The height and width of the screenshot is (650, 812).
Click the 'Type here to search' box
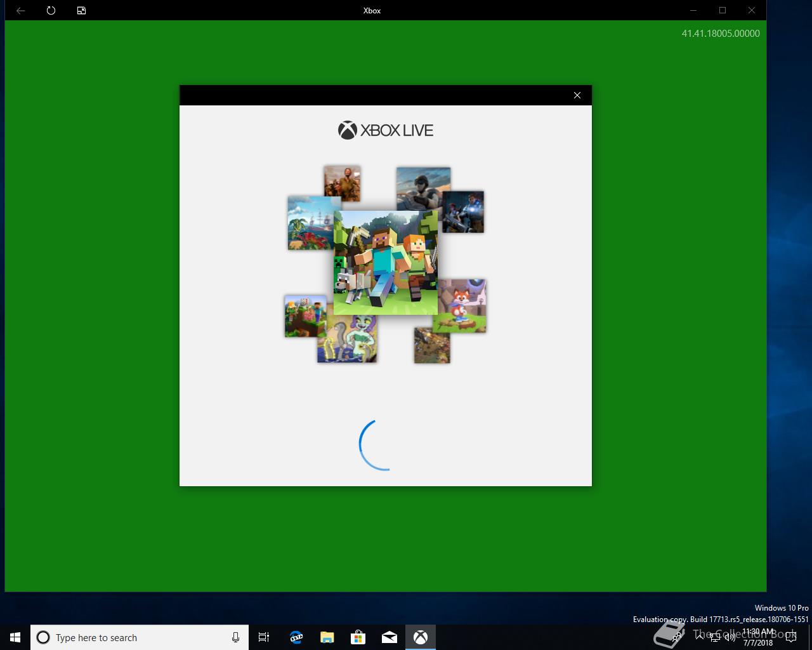click(140, 637)
